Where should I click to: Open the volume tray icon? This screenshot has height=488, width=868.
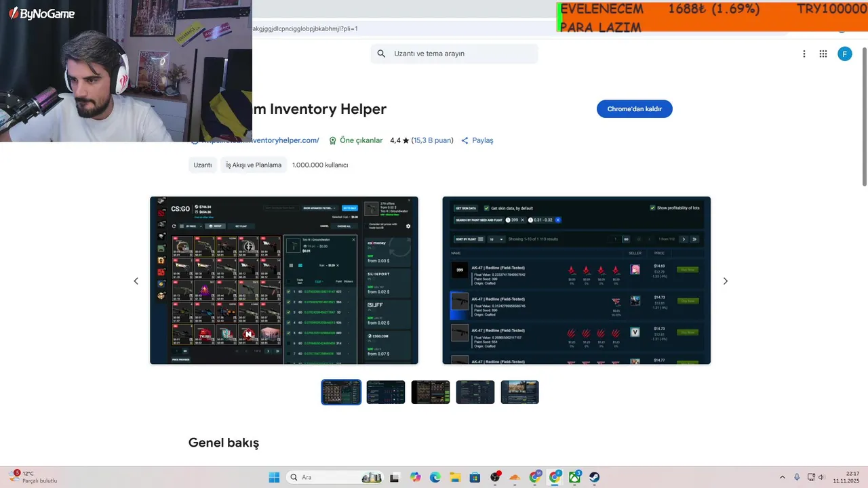point(821,477)
